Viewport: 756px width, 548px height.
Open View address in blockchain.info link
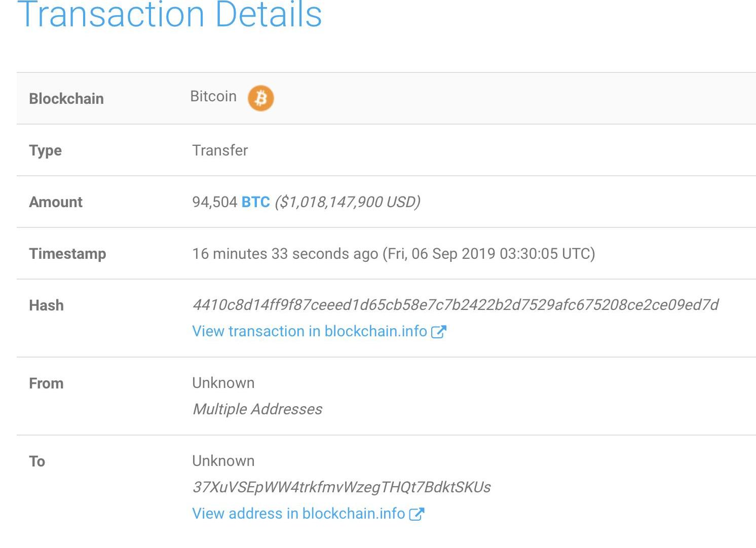point(298,514)
